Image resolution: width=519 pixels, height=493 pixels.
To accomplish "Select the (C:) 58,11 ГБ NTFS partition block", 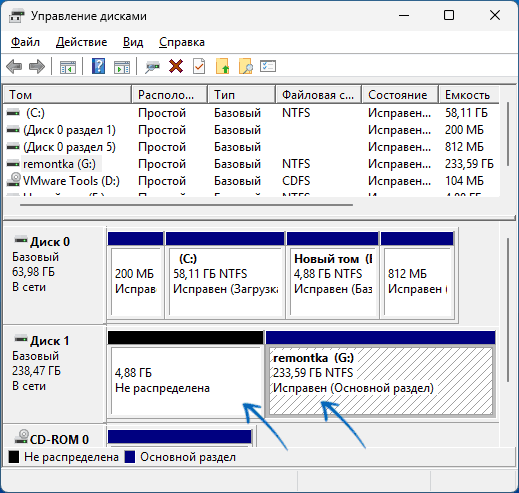I will pyautogui.click(x=225, y=281).
